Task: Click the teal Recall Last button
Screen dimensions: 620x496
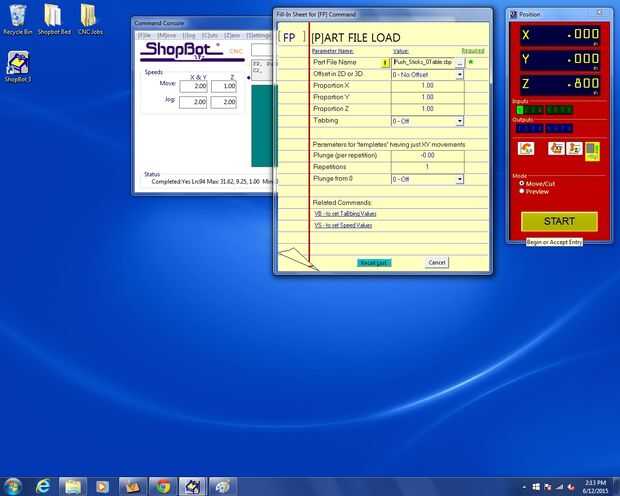Action: coord(374,263)
